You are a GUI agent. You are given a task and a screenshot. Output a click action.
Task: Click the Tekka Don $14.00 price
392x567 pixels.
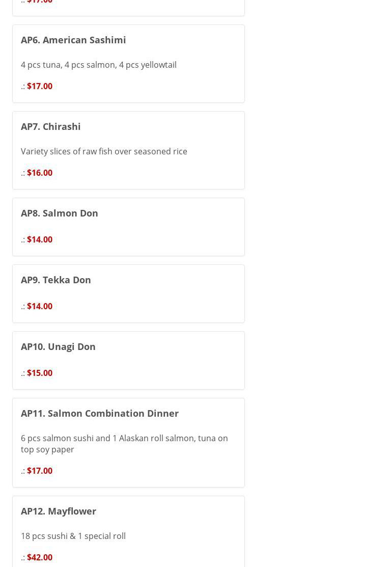40,306
